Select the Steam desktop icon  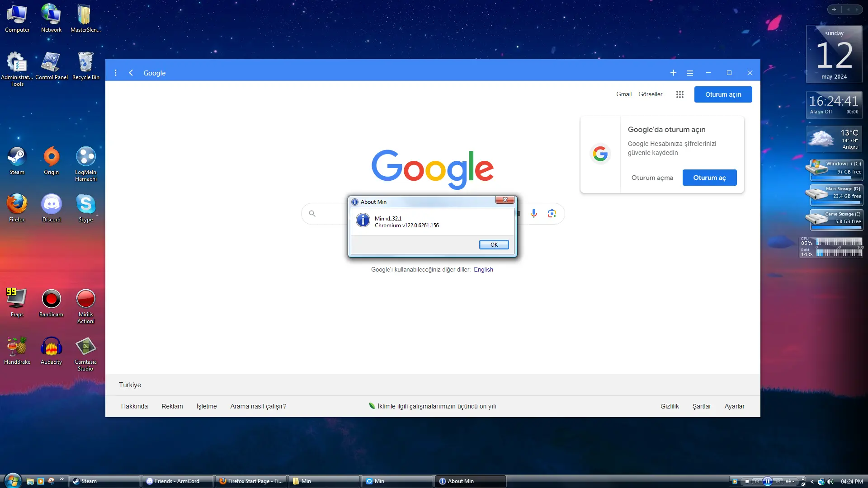click(17, 161)
